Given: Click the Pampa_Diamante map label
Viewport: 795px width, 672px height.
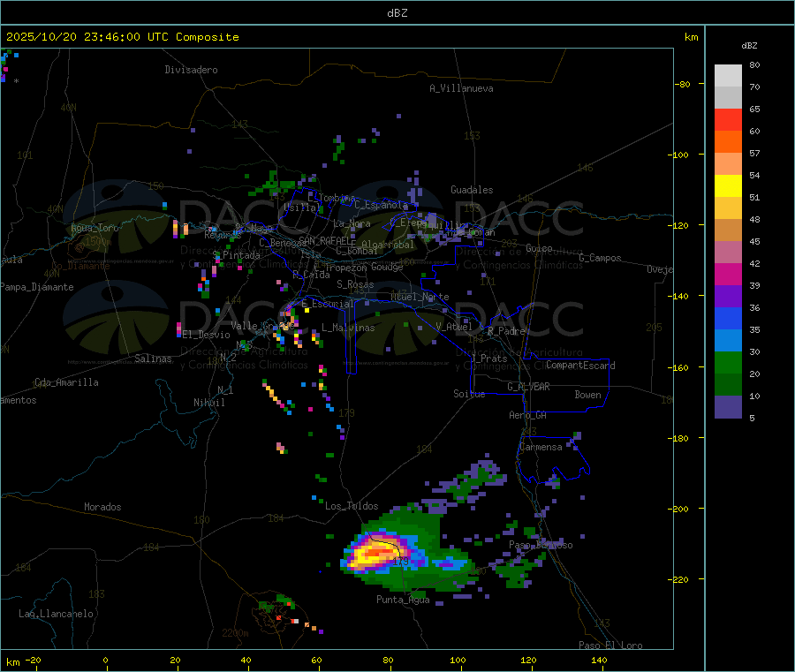Looking at the screenshot, I should click(37, 287).
